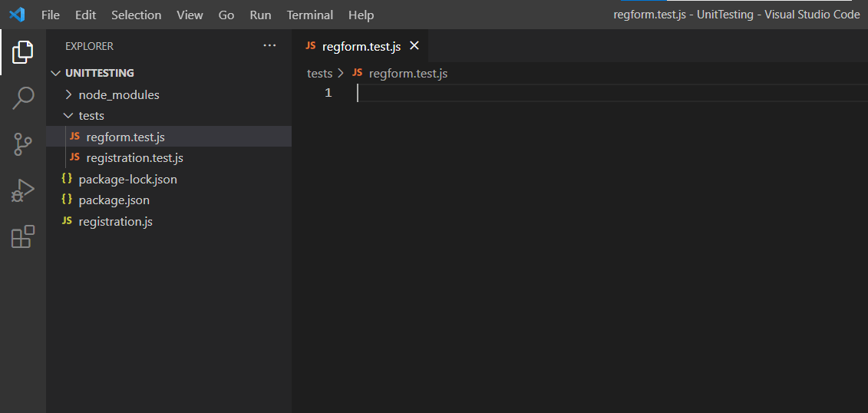Open the Search view icon
868x413 pixels.
[23, 98]
